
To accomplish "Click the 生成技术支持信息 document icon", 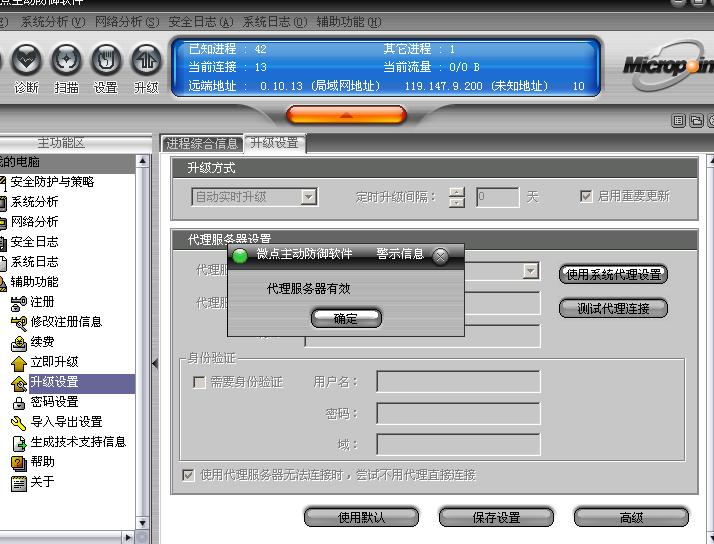I will click(19, 443).
